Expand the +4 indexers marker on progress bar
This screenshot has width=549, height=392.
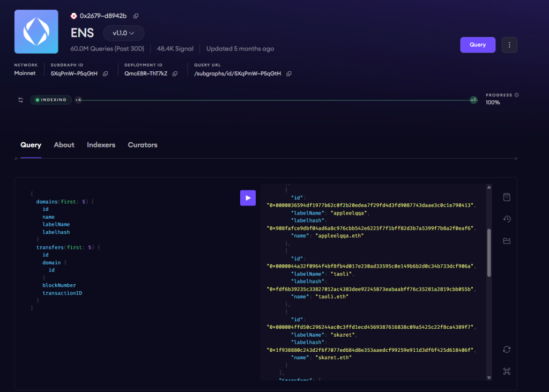point(79,100)
